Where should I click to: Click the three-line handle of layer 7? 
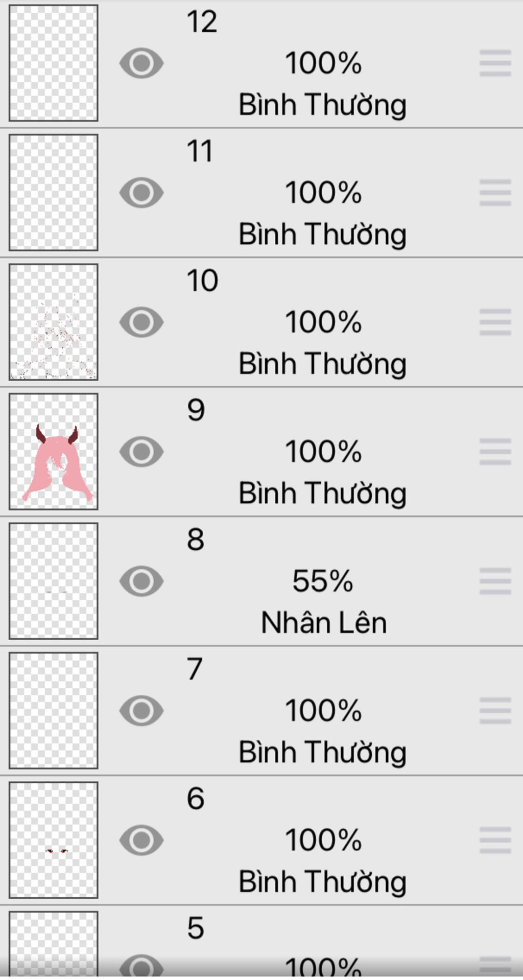pos(495,710)
